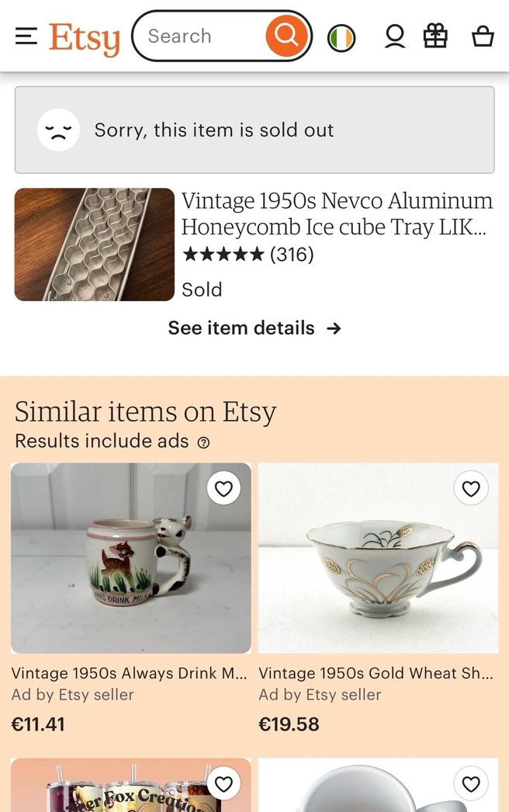The width and height of the screenshot is (509, 812).
Task: Favorite the Gold Wheat teacup
Action: pos(471,488)
